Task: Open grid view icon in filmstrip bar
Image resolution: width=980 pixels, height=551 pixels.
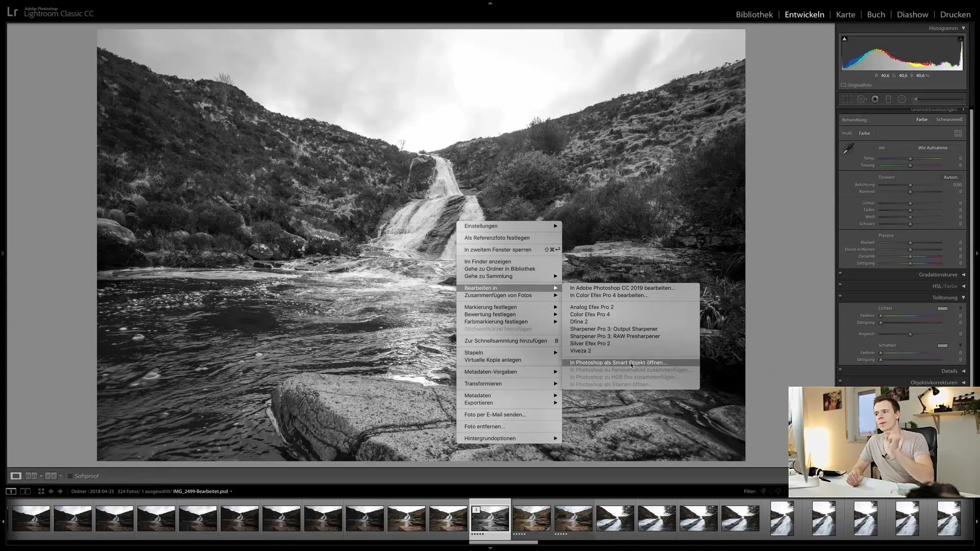Action: click(41, 491)
